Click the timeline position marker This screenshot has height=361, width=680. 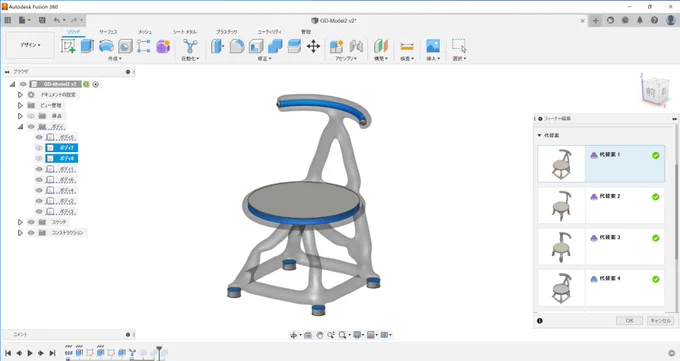tap(159, 353)
